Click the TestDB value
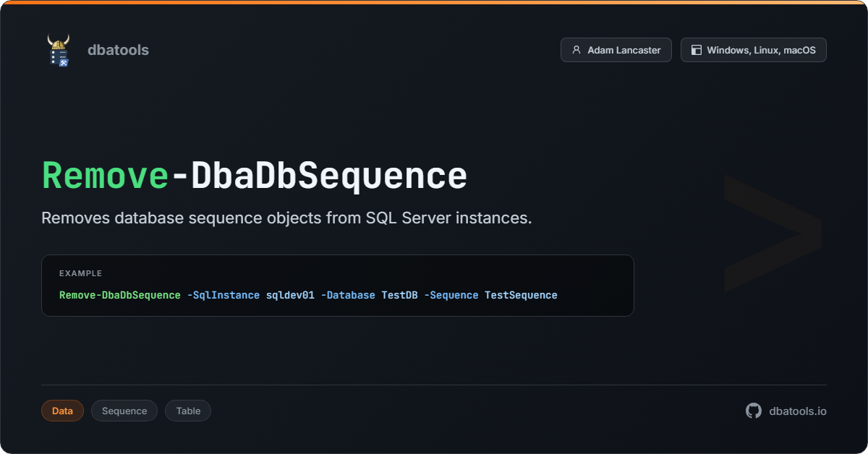This screenshot has height=454, width=868. 399,295
